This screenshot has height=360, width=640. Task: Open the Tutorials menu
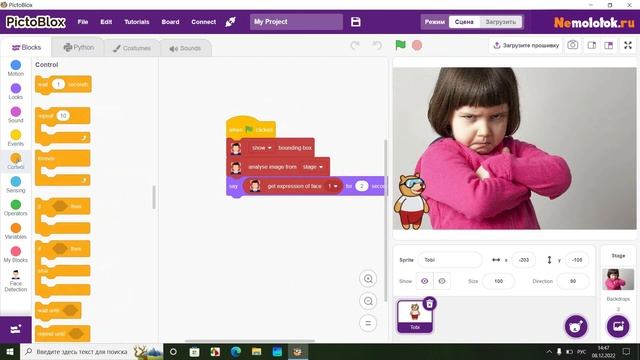coord(137,22)
